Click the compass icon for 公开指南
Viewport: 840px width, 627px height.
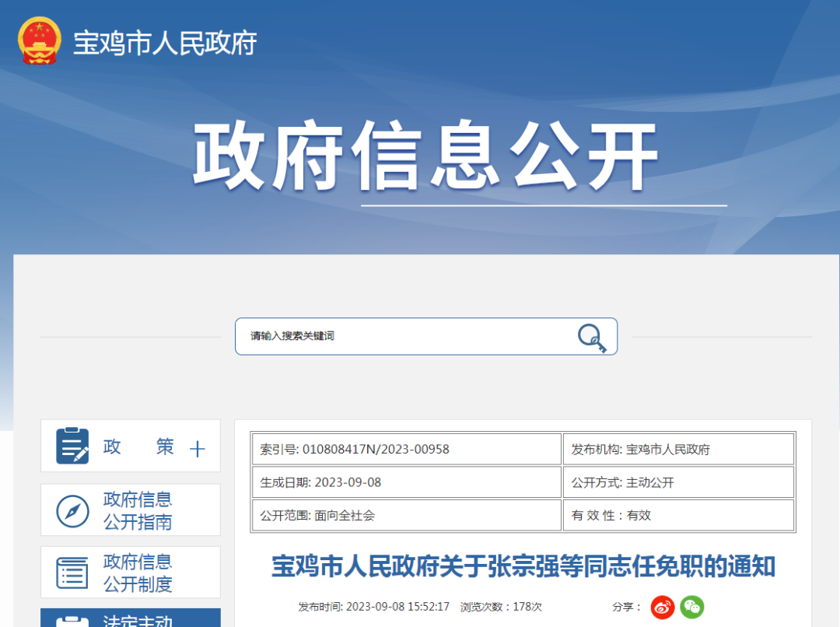pyautogui.click(x=72, y=511)
